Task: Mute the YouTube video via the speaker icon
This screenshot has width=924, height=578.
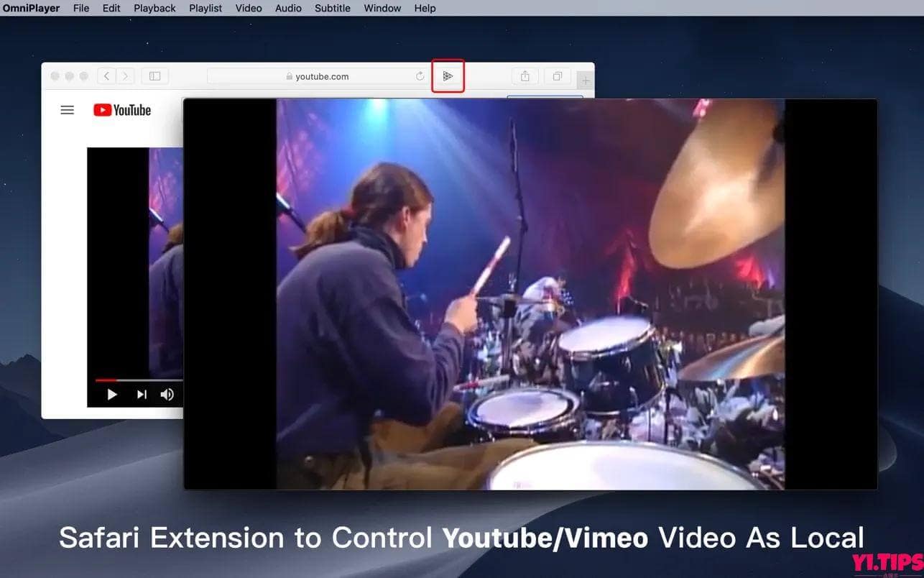Action: click(x=167, y=394)
